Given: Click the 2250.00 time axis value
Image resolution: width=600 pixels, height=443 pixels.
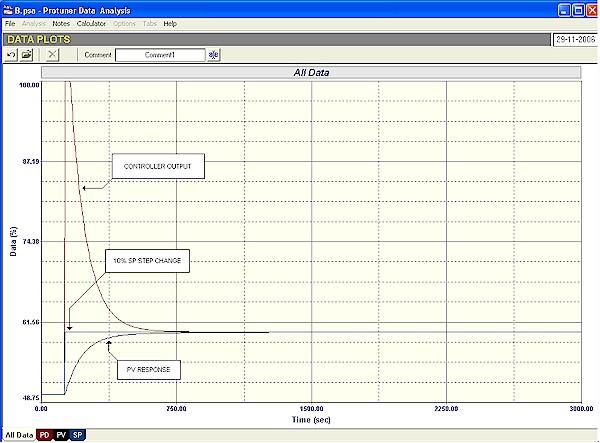Looking at the screenshot, I should pos(446,409).
